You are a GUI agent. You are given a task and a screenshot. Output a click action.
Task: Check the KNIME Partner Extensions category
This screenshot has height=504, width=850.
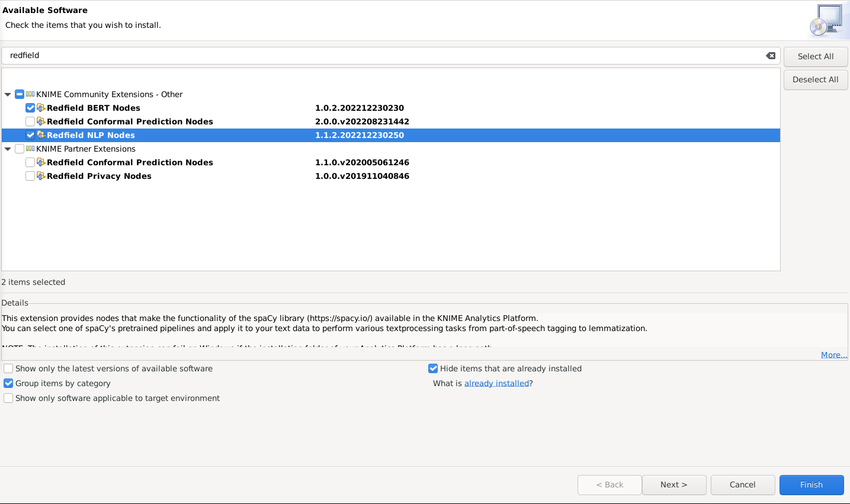[20, 149]
